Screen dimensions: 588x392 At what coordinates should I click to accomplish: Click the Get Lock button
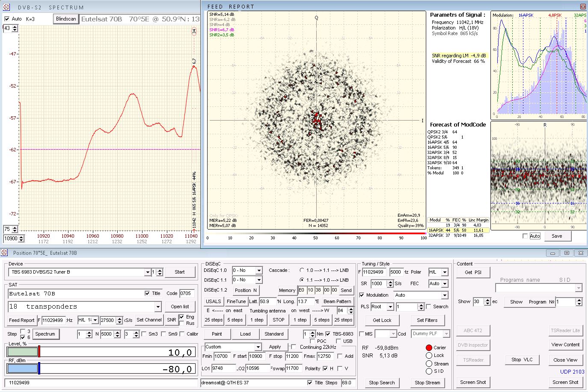click(x=382, y=320)
